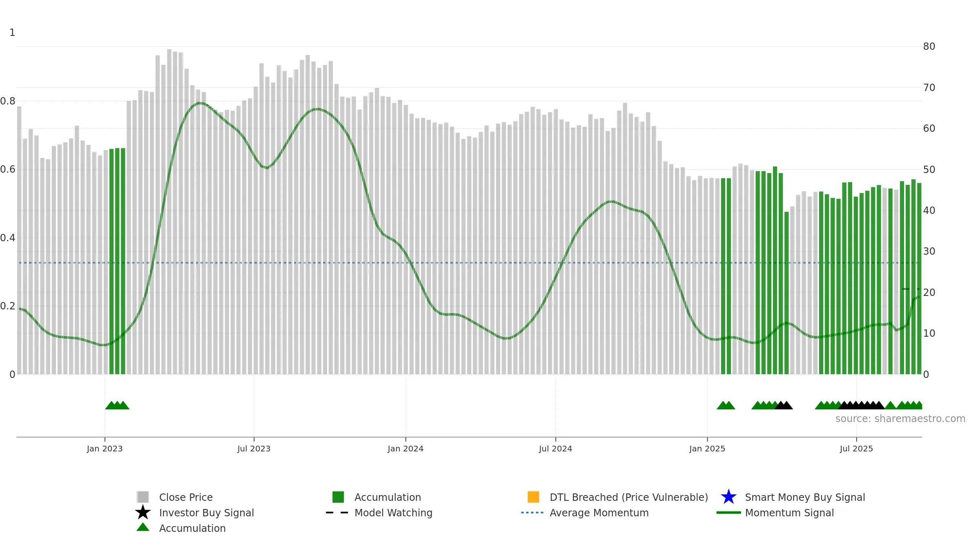Click the blue Smart Money Buy Signal star
The width and height of the screenshot is (980, 551).
click(x=728, y=497)
